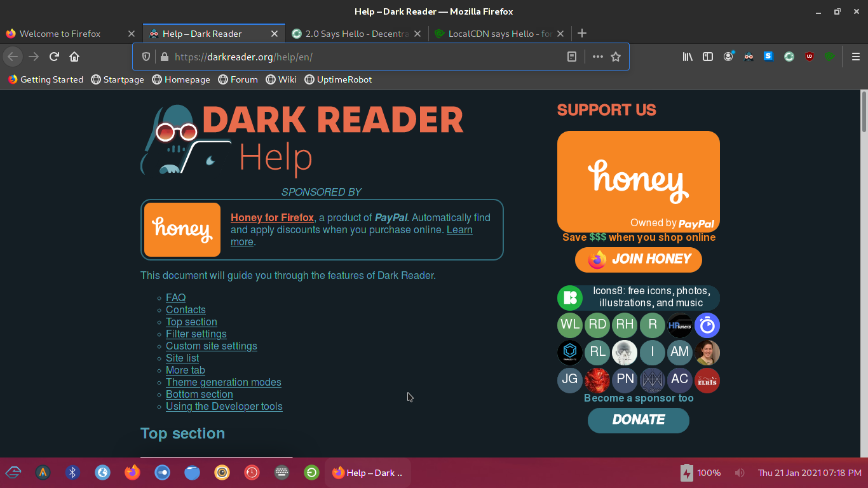This screenshot has width=868, height=488.
Task: Open the taskbar application launcher
Action: (13, 473)
